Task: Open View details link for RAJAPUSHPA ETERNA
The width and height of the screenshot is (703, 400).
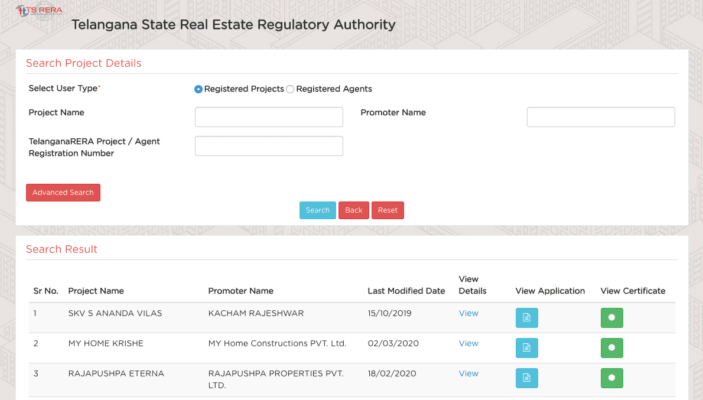Action: 469,374
